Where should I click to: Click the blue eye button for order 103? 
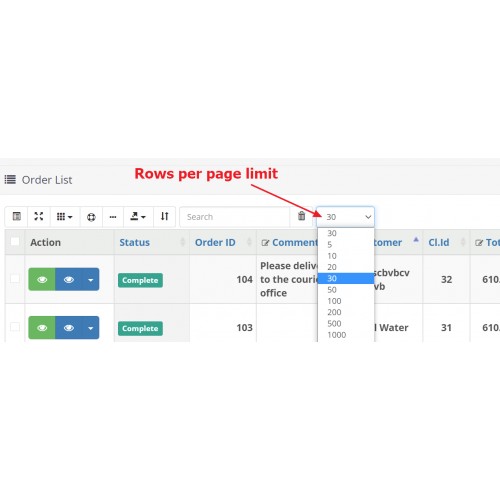point(69,328)
